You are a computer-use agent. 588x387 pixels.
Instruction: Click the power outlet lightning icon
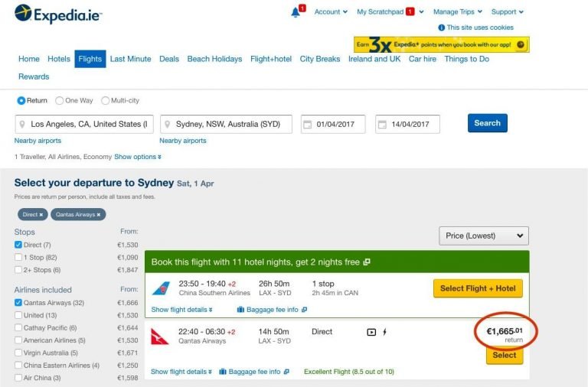pyautogui.click(x=384, y=332)
